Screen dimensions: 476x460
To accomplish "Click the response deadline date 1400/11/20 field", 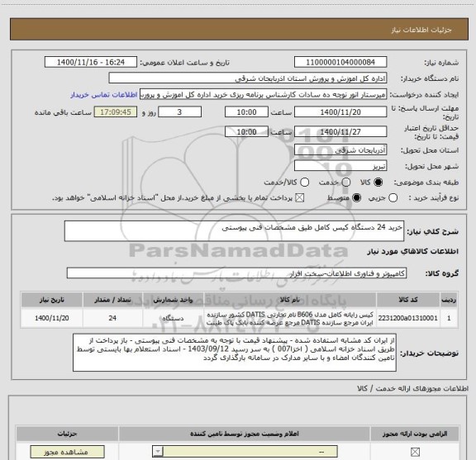I will click(340, 112).
